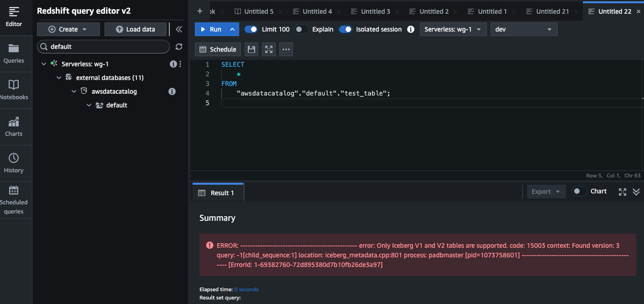Image resolution: width=644 pixels, height=304 pixels.
Task: Close the Untitled 2 tab
Action: [456, 11]
